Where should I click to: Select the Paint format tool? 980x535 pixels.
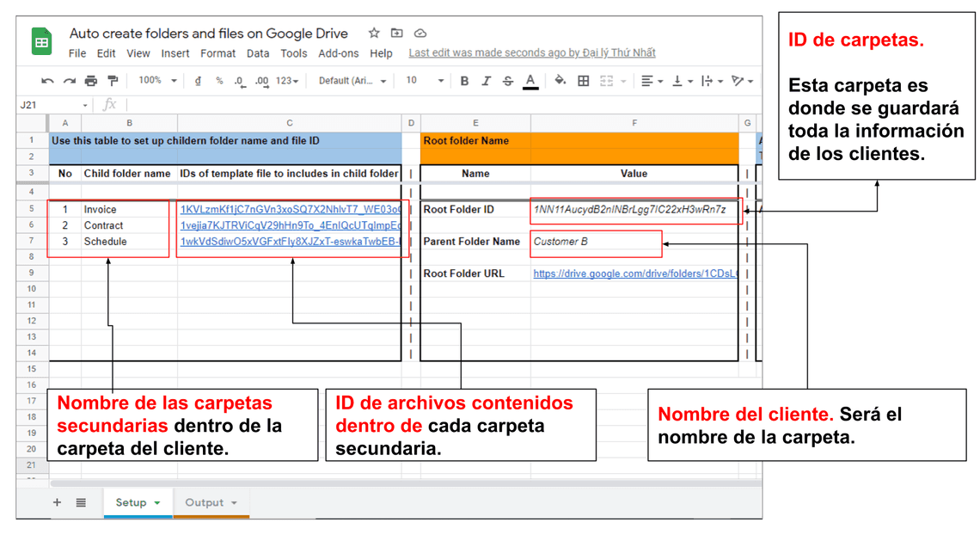pos(113,81)
